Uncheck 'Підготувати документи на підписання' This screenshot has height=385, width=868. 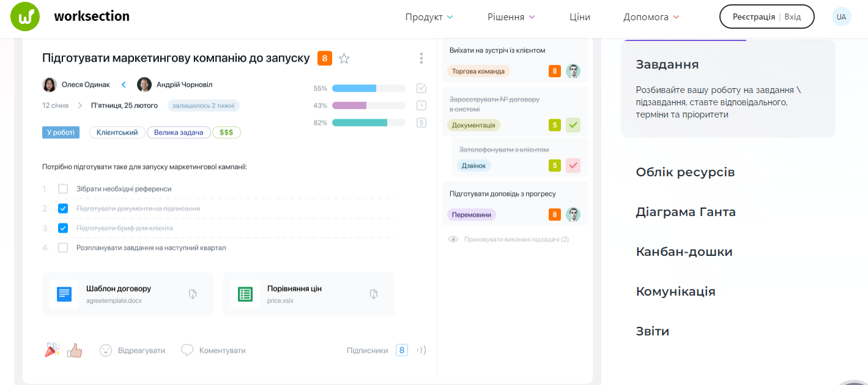62,208
